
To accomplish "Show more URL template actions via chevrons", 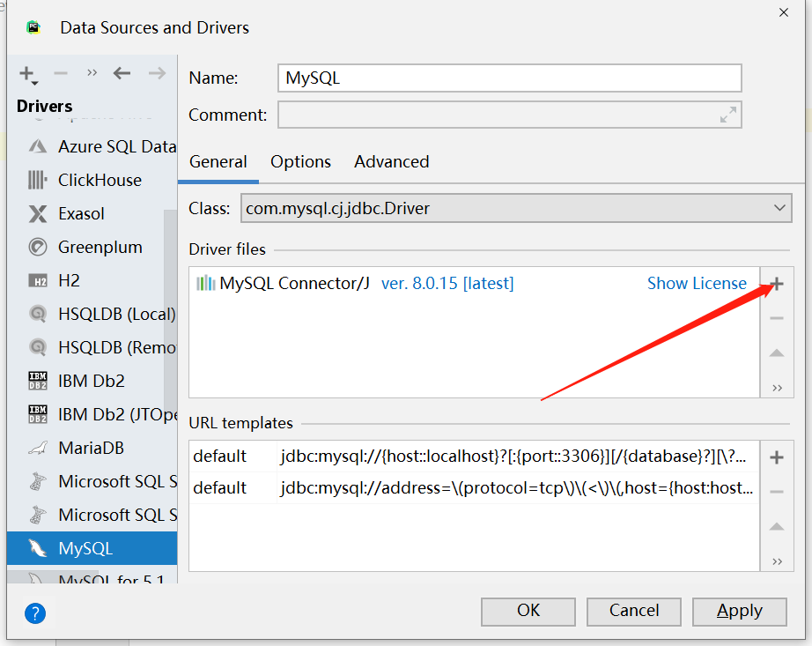I will 777,561.
